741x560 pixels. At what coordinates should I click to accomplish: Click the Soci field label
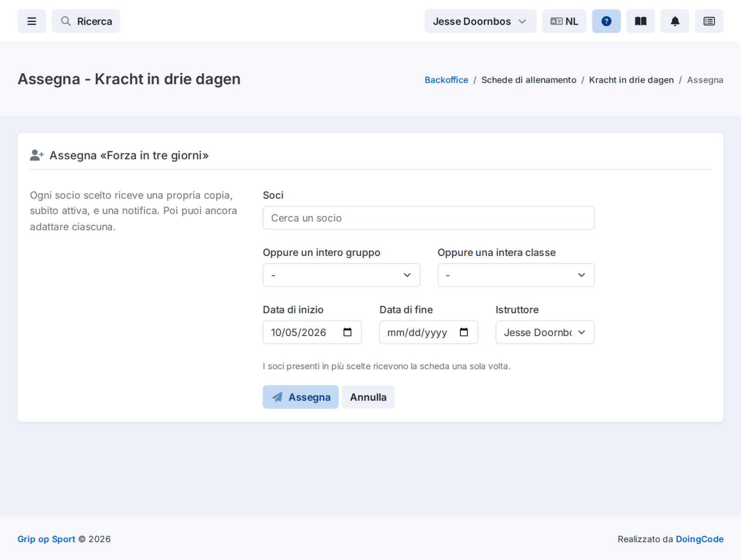273,195
